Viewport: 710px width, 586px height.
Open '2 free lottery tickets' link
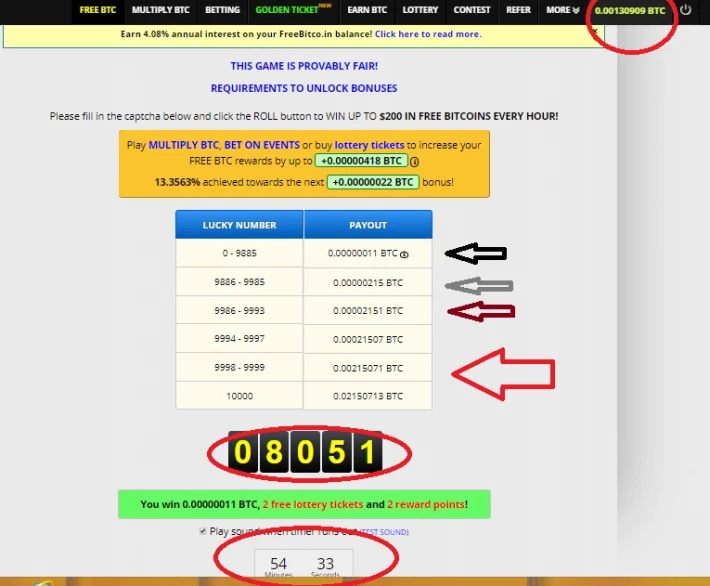(313, 504)
